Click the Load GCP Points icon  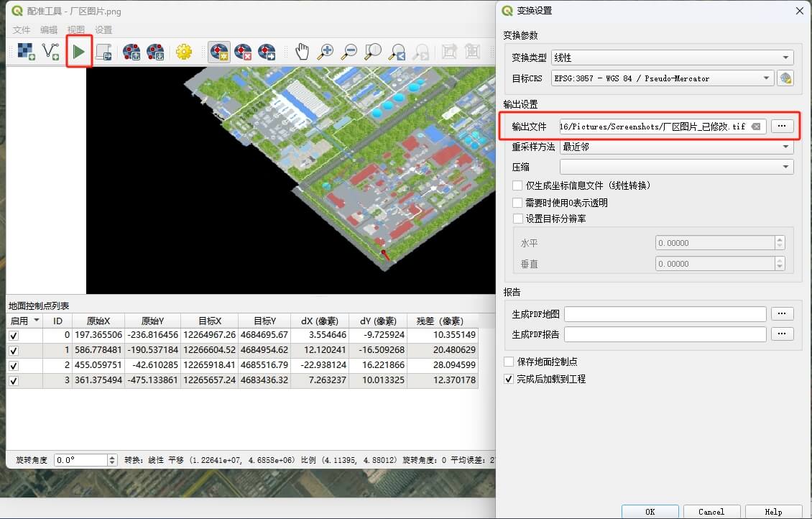132,52
